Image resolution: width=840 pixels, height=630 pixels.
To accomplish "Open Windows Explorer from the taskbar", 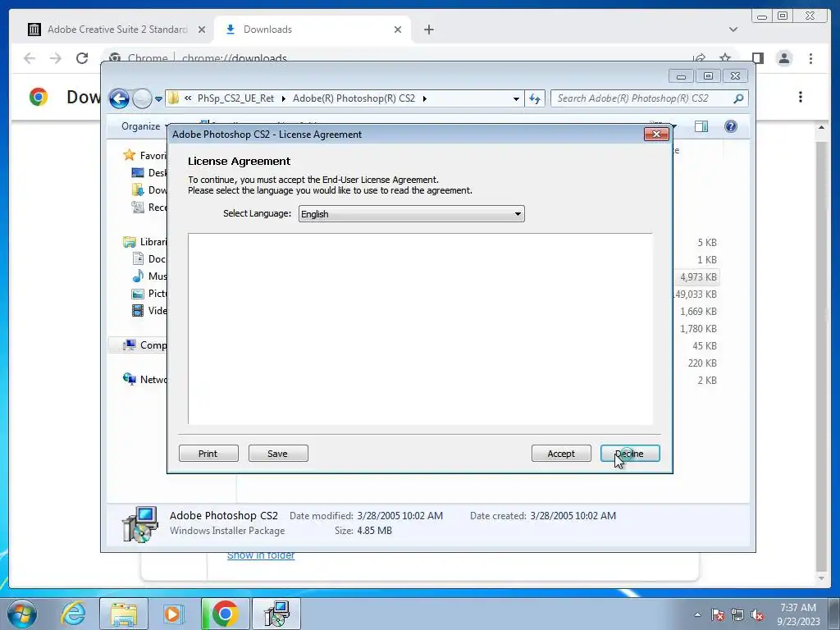I will coord(124,614).
